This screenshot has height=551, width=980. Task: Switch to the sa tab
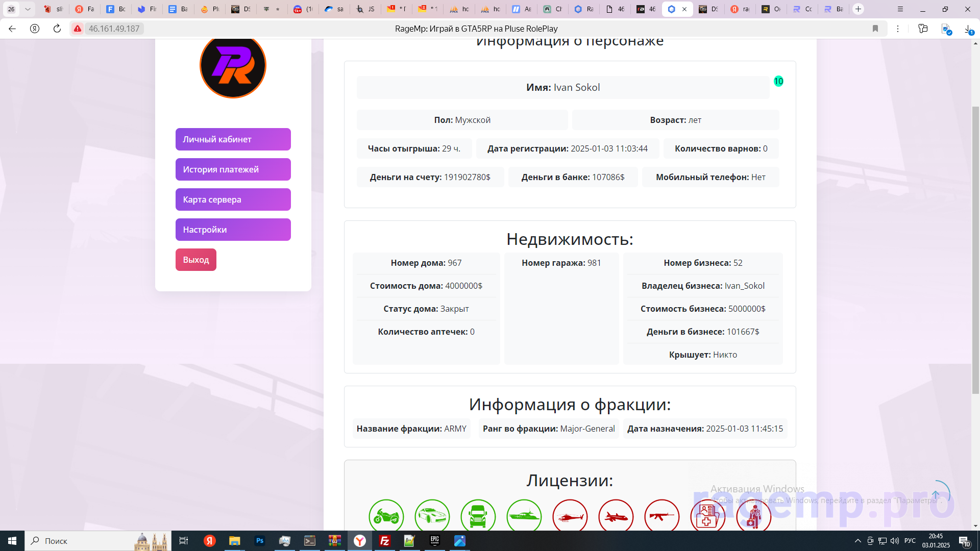(x=335, y=9)
